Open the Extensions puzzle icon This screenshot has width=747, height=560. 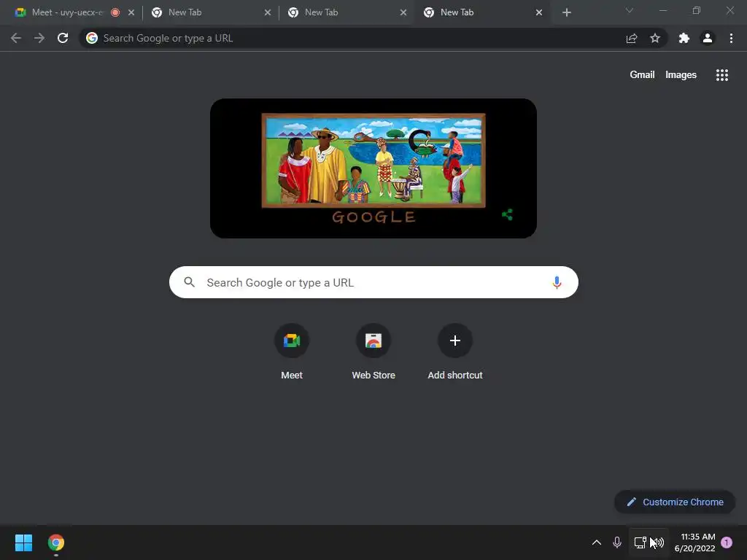(x=684, y=38)
